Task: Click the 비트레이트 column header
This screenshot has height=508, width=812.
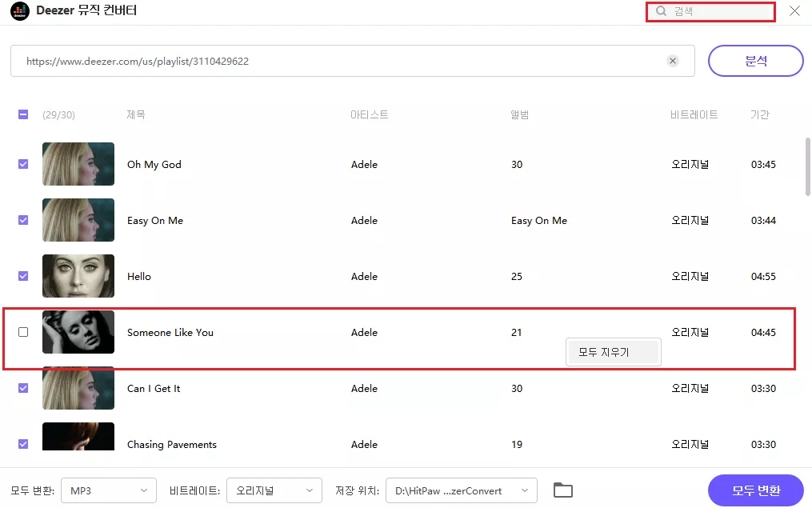Action: pyautogui.click(x=694, y=114)
